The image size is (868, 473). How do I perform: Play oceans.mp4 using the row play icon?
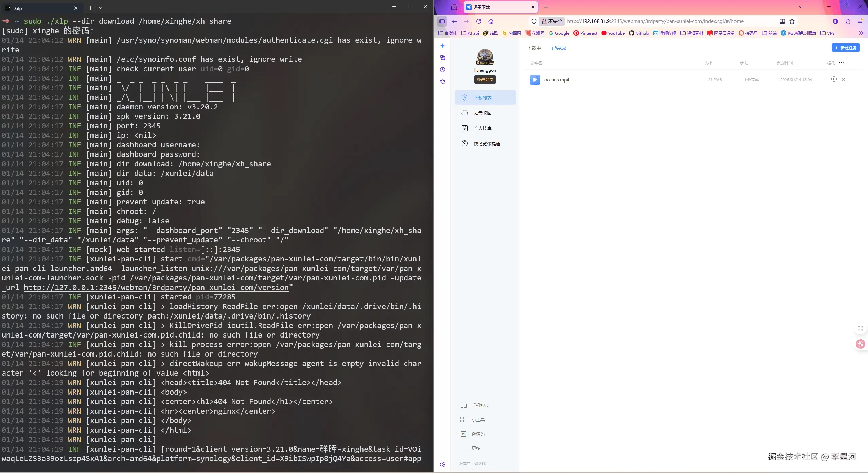click(834, 79)
